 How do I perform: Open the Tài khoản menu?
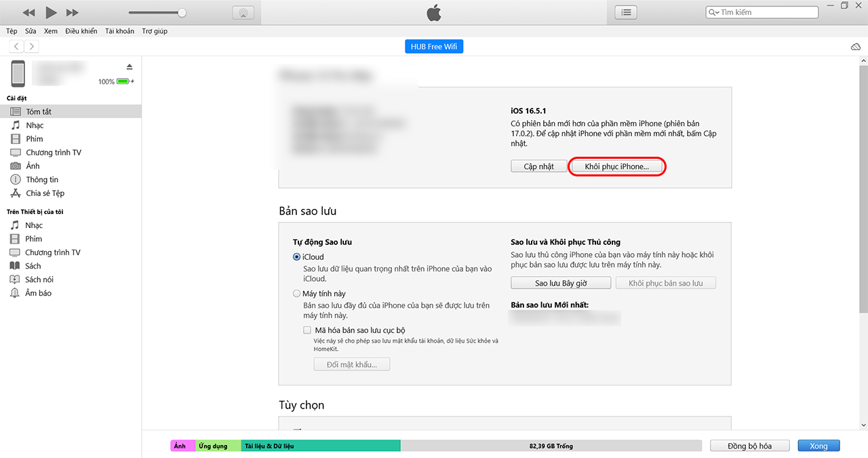[119, 31]
